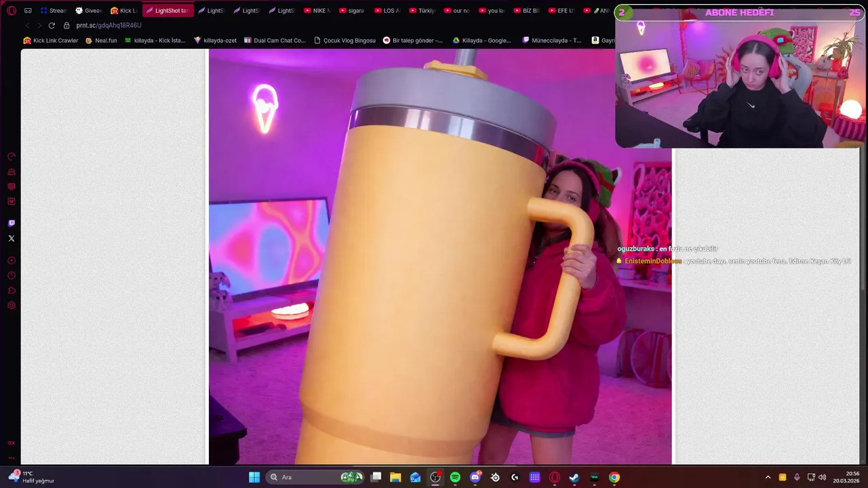Open File Explorer from the taskbar
The width and height of the screenshot is (868, 488).
[395, 477]
